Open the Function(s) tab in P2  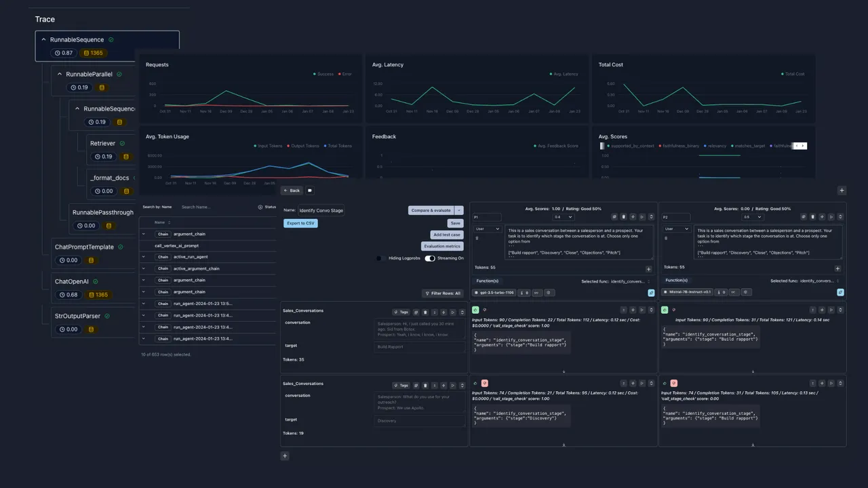(676, 281)
